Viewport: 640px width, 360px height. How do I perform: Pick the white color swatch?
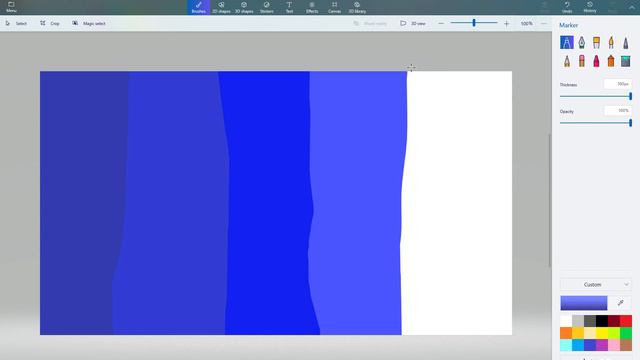pyautogui.click(x=566, y=321)
